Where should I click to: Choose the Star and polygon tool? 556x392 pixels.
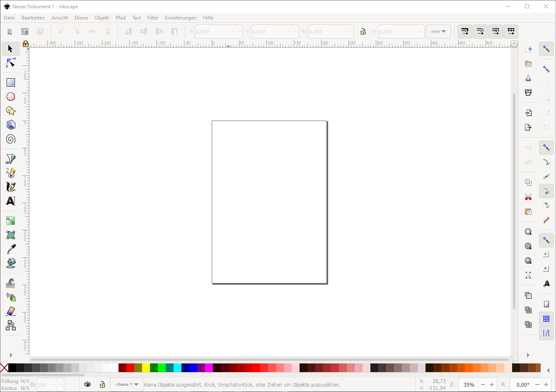11,111
